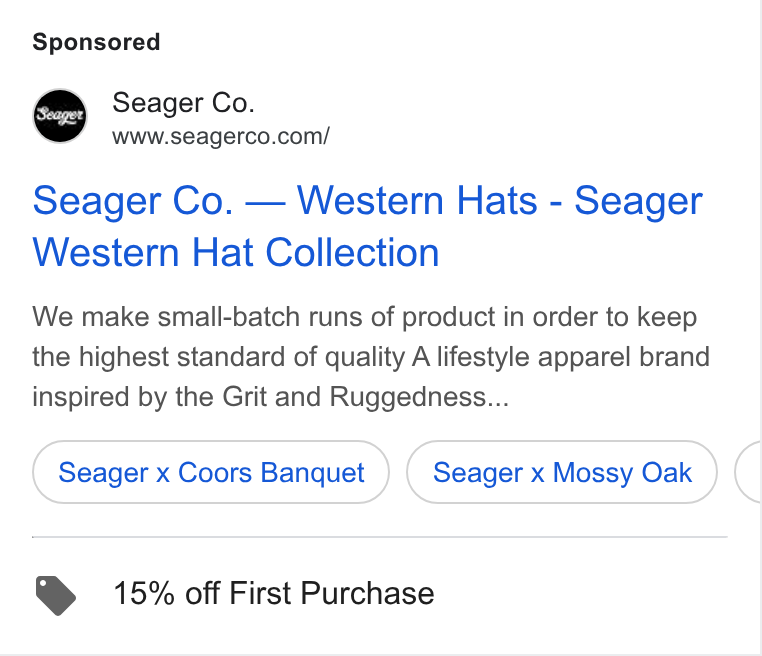Select the Seager x Mossy Oak chip
The width and height of the screenshot is (762, 656).
[x=562, y=472]
